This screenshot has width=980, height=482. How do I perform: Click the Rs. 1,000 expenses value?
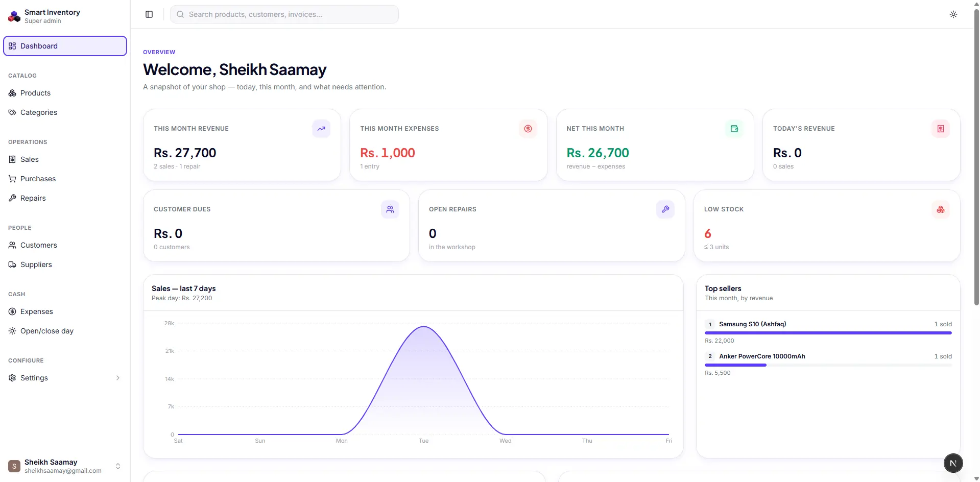click(388, 153)
